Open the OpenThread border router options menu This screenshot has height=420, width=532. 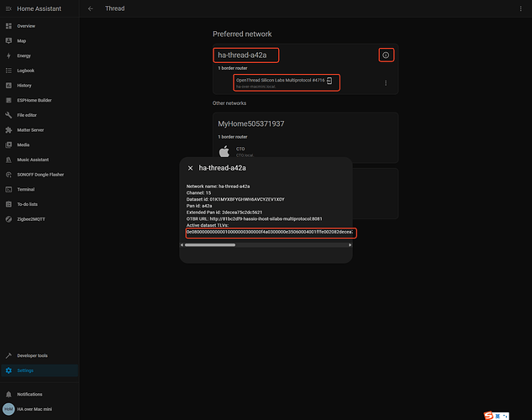[386, 83]
